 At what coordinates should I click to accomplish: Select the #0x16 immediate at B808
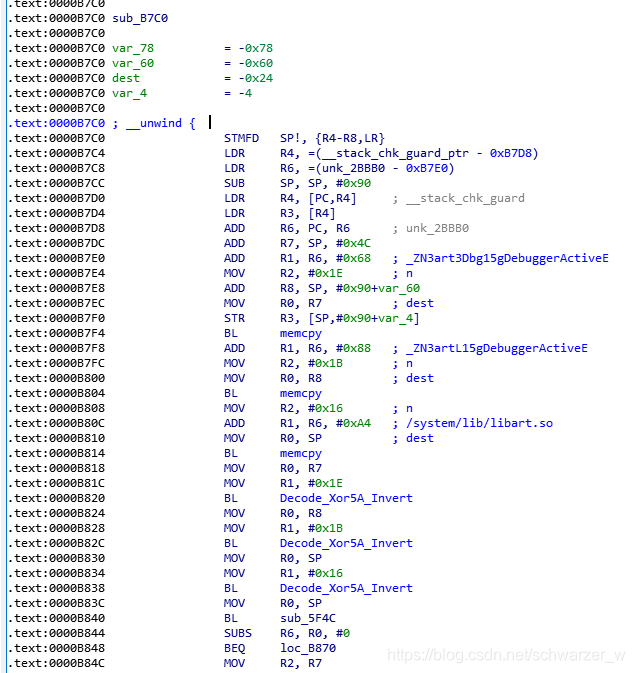pyautogui.click(x=325, y=409)
